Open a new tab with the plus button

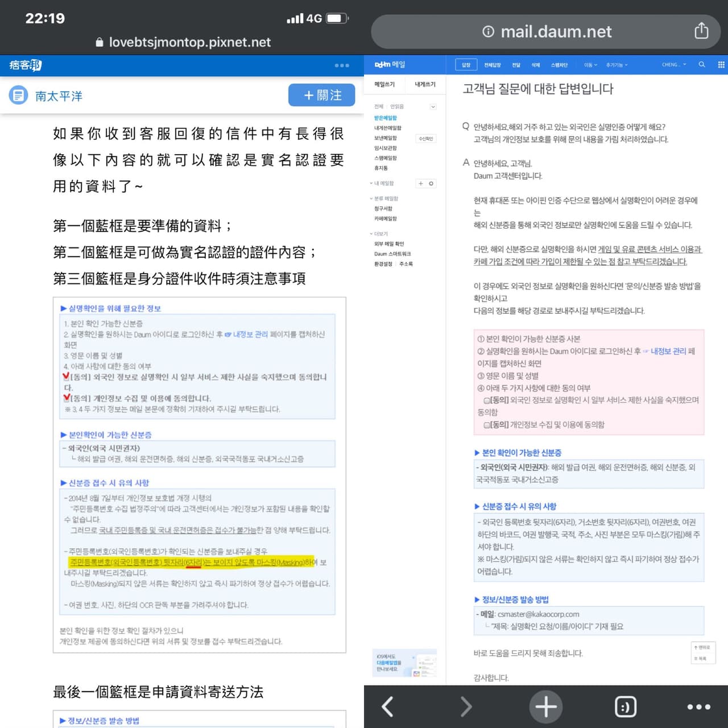click(x=546, y=706)
